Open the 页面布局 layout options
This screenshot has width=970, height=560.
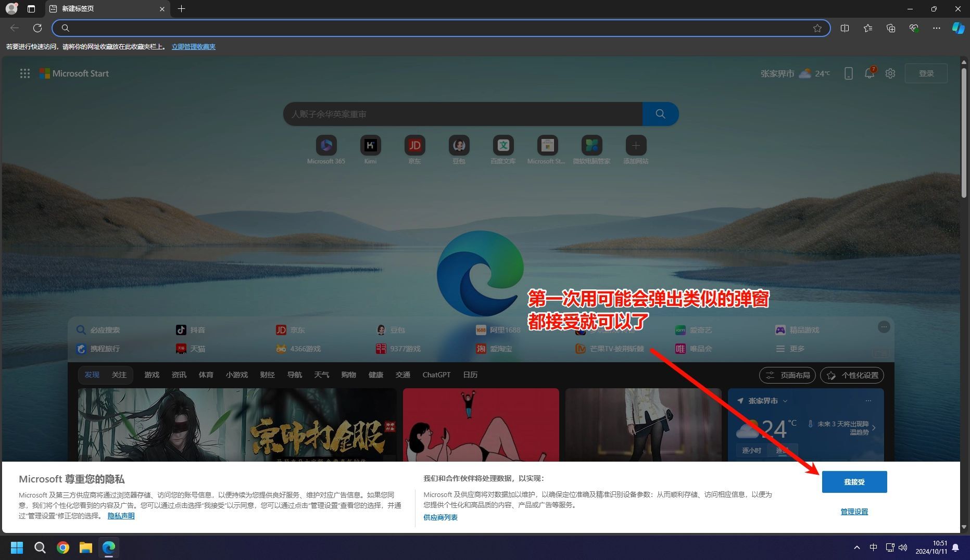point(787,375)
